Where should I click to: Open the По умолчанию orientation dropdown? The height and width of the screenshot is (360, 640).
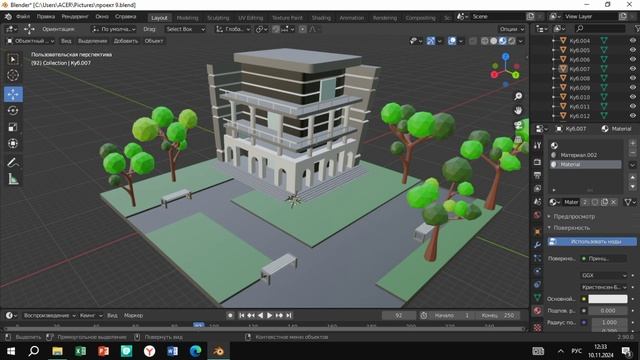click(x=113, y=29)
